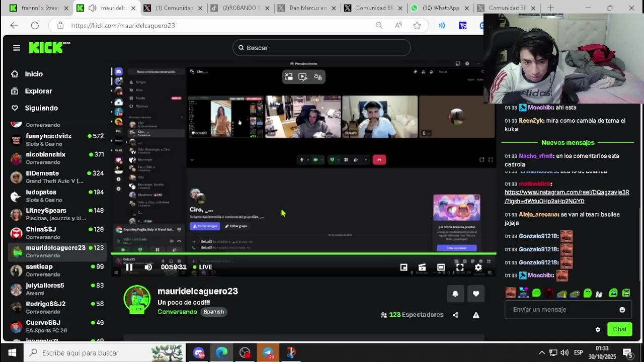
Task: Reload the page with refresh icon
Action: [35, 26]
